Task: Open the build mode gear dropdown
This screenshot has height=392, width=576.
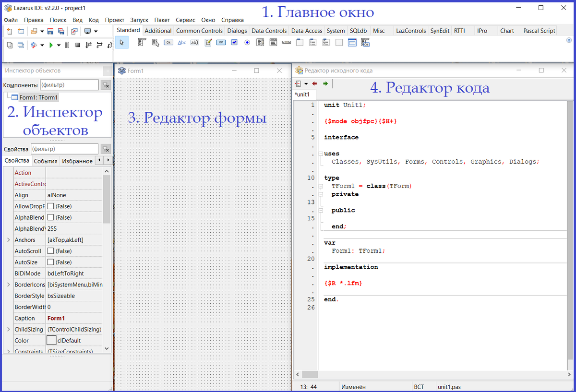Action: click(x=42, y=45)
